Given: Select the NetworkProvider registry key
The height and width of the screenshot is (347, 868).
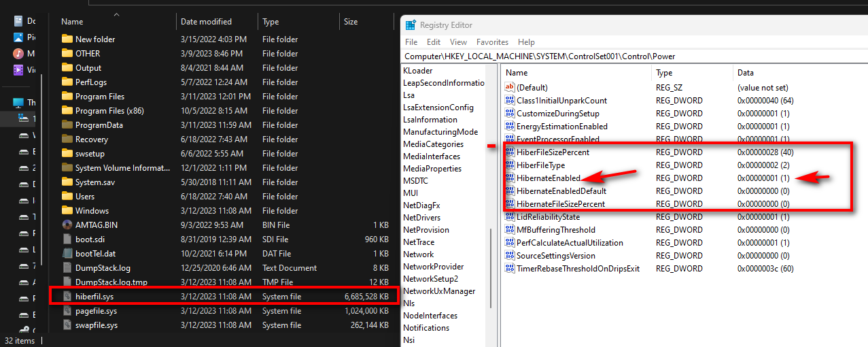Looking at the screenshot, I should tap(433, 266).
